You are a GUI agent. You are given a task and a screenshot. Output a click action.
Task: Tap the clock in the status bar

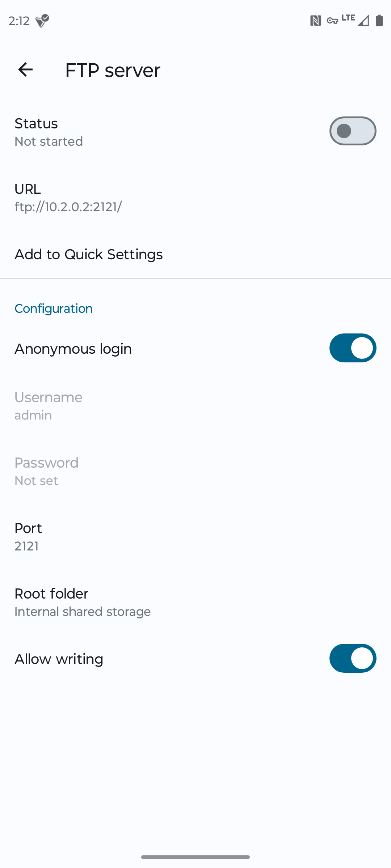(x=19, y=21)
